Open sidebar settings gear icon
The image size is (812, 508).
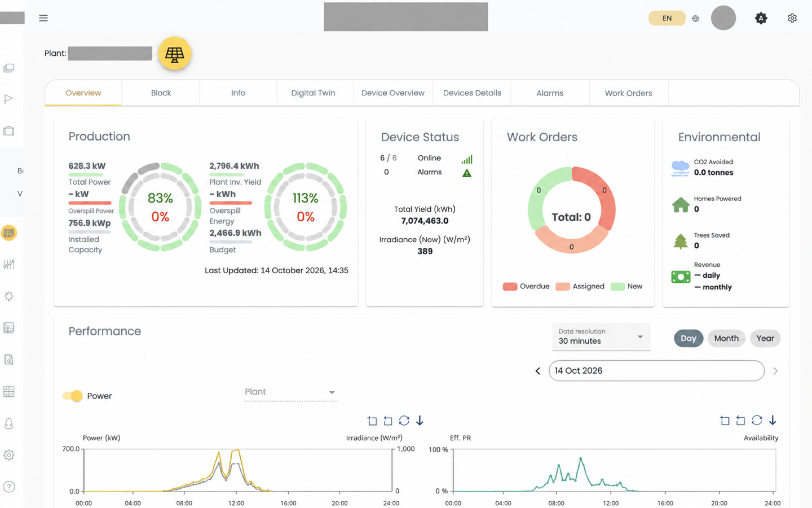(9, 455)
